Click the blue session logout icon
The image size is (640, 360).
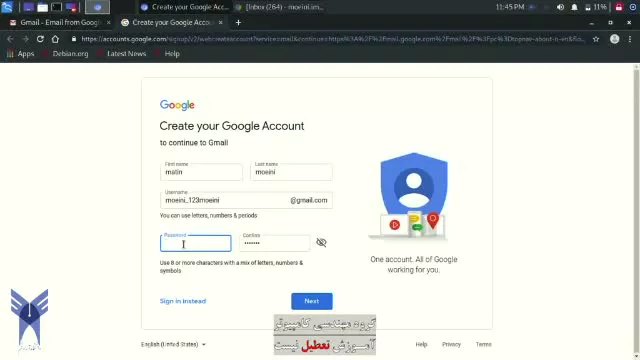click(x=633, y=7)
